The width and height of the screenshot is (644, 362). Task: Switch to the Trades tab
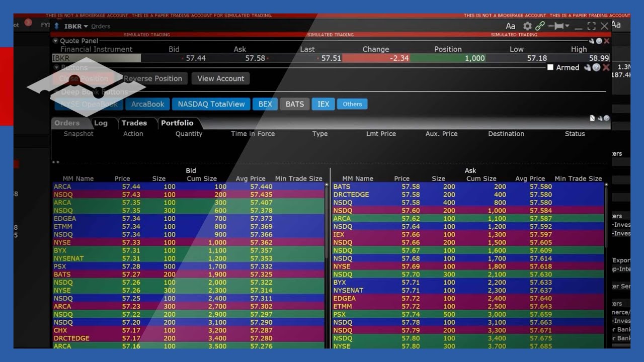click(x=134, y=123)
